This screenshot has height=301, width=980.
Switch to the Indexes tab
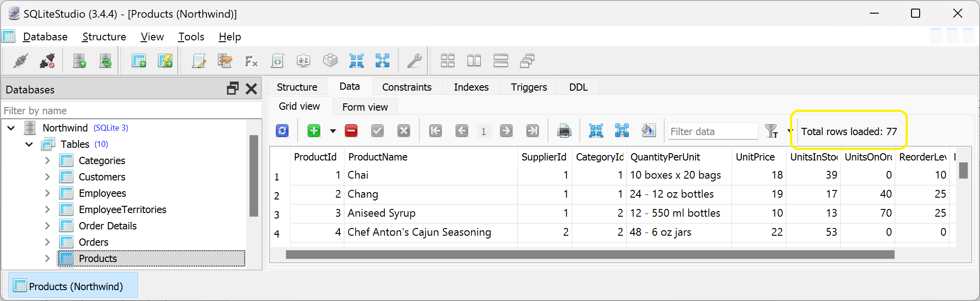click(471, 87)
